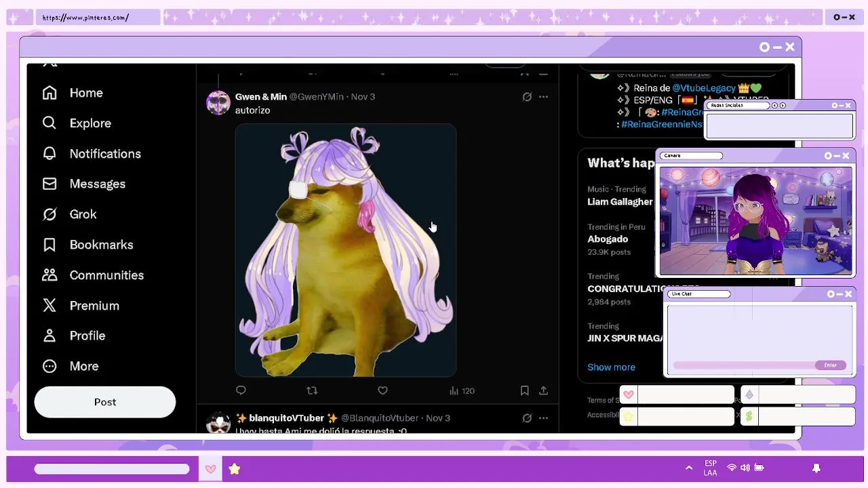
Task: Click the Enter button in Live Chat
Action: pos(830,365)
